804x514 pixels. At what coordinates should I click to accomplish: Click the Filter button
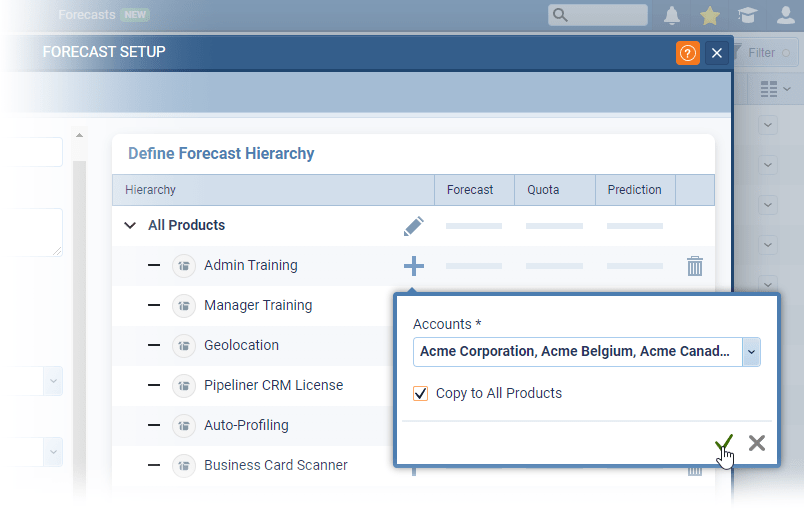tap(762, 53)
